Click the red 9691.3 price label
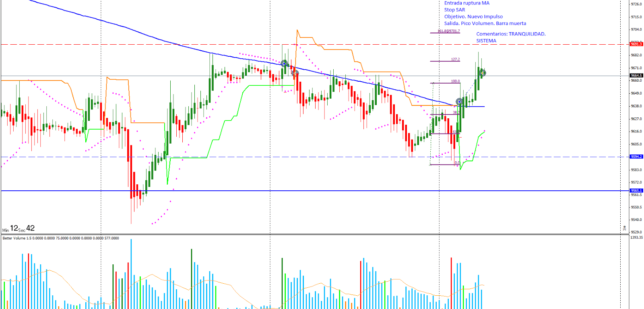This screenshot has height=309, width=644. 636,44
